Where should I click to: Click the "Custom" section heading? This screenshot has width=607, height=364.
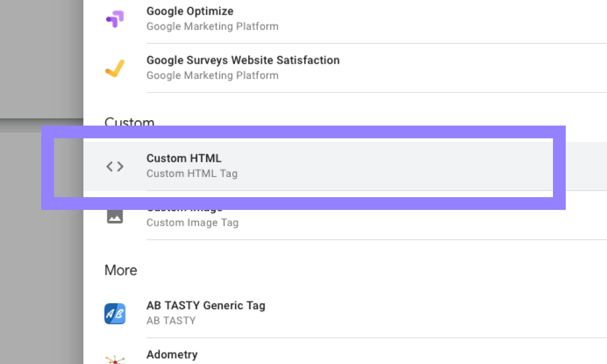click(129, 122)
